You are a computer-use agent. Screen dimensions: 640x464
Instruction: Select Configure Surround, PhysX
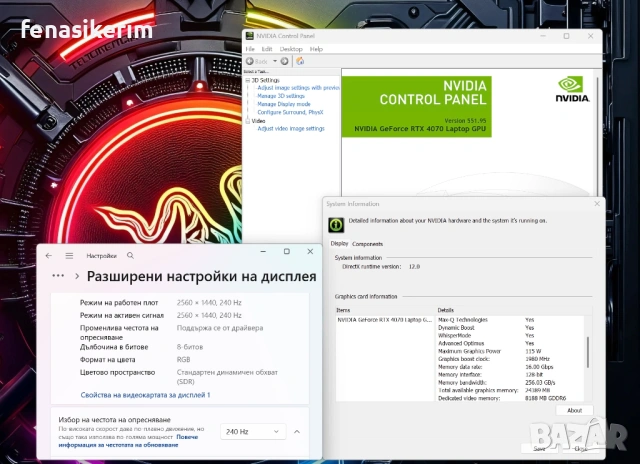290,112
